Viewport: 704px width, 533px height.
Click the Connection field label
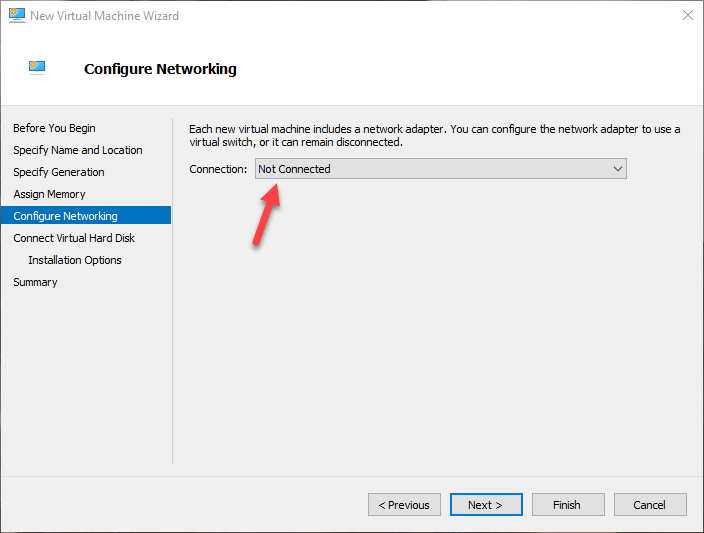pos(218,169)
